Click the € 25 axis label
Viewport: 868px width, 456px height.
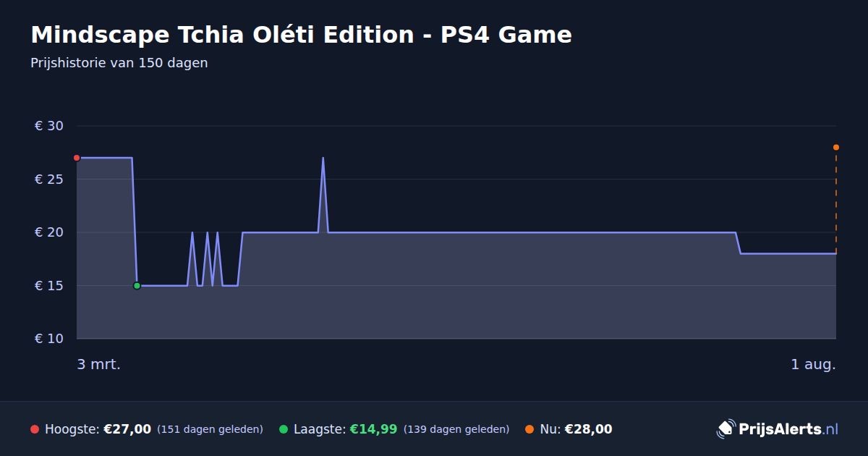pos(49,180)
